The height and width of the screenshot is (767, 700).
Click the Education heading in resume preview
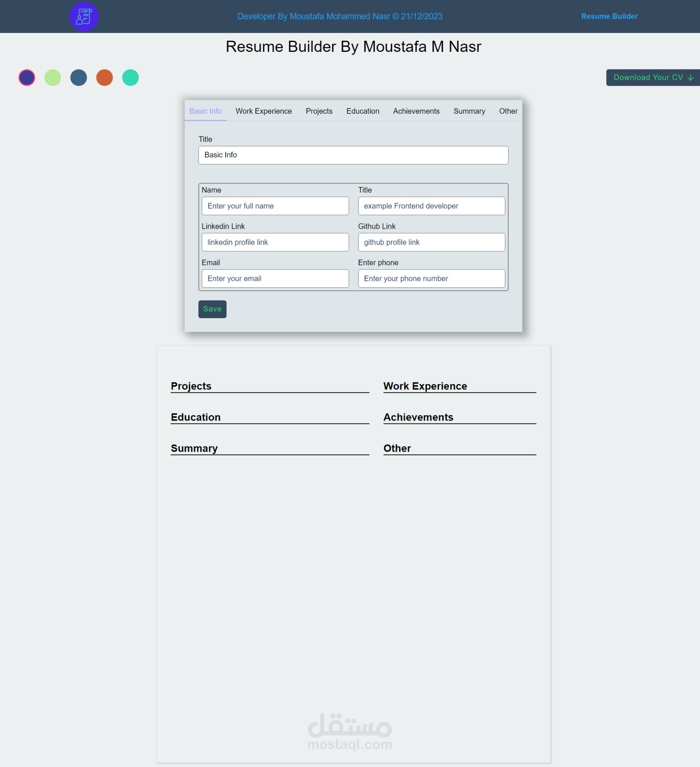click(x=195, y=417)
